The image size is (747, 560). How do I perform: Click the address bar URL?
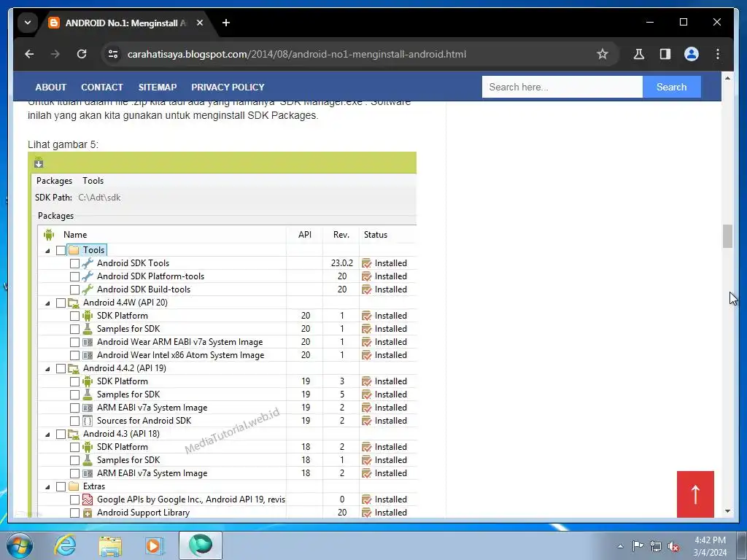pos(296,54)
